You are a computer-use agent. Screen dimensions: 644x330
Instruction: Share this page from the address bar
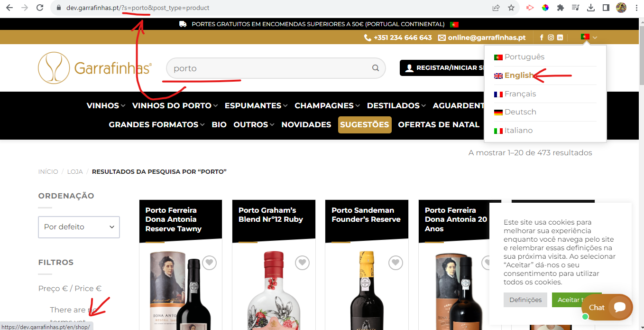[x=496, y=8]
